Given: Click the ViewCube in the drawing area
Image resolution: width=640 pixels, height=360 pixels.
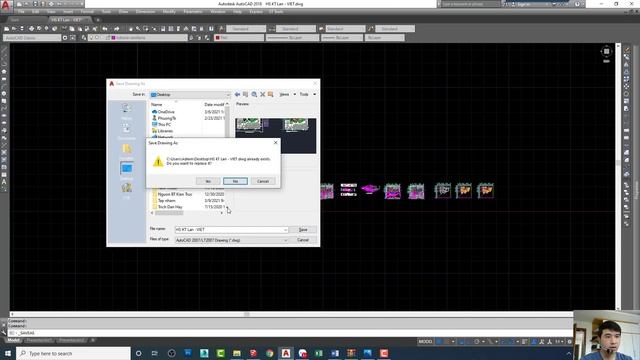Looking at the screenshot, I should pyautogui.click(x=606, y=52).
